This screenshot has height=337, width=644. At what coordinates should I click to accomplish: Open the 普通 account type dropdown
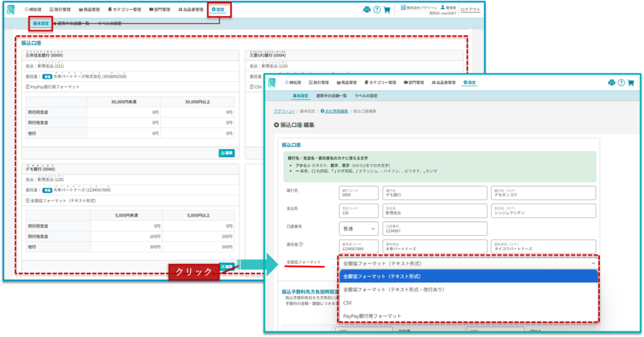pos(359,229)
